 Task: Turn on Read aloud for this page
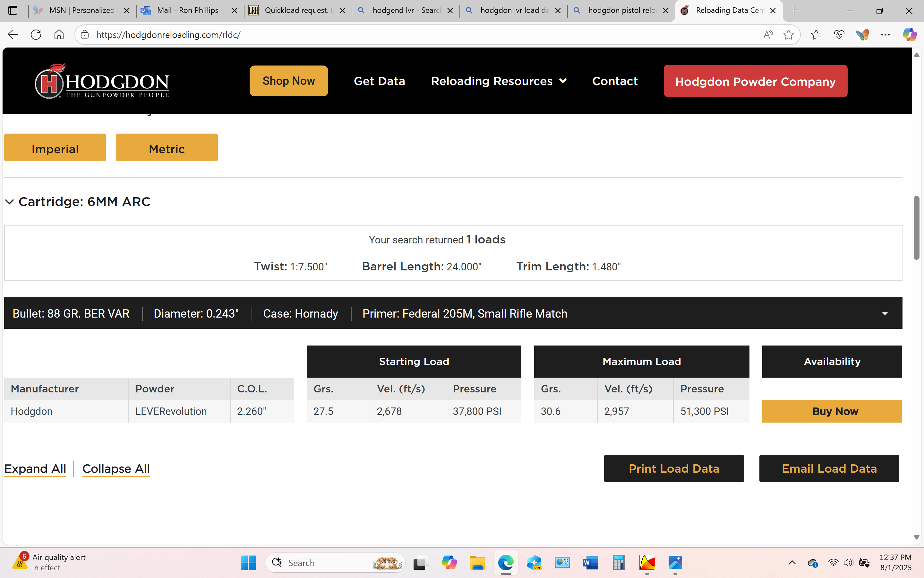tap(768, 35)
